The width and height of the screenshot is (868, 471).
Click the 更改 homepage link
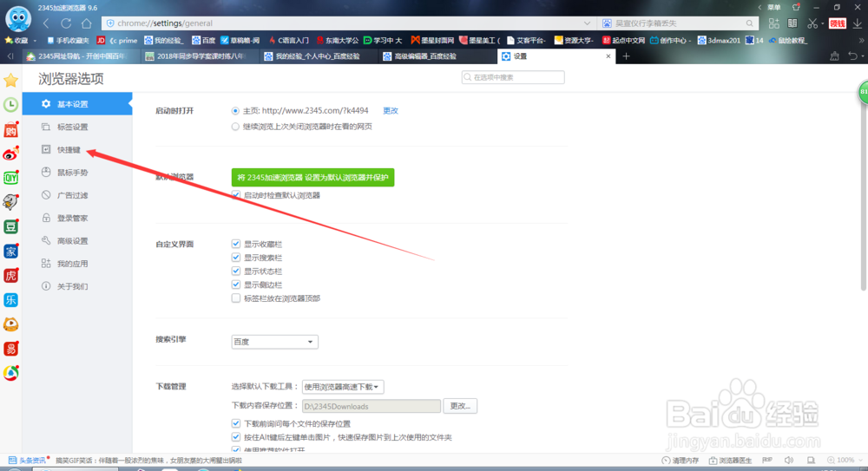point(391,111)
